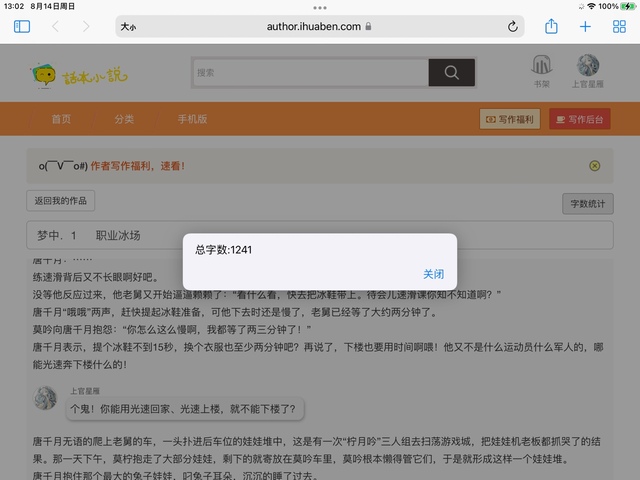Screen dimensions: 640x480
Task: Open the Safari sidebar panel
Action: (x=22, y=27)
